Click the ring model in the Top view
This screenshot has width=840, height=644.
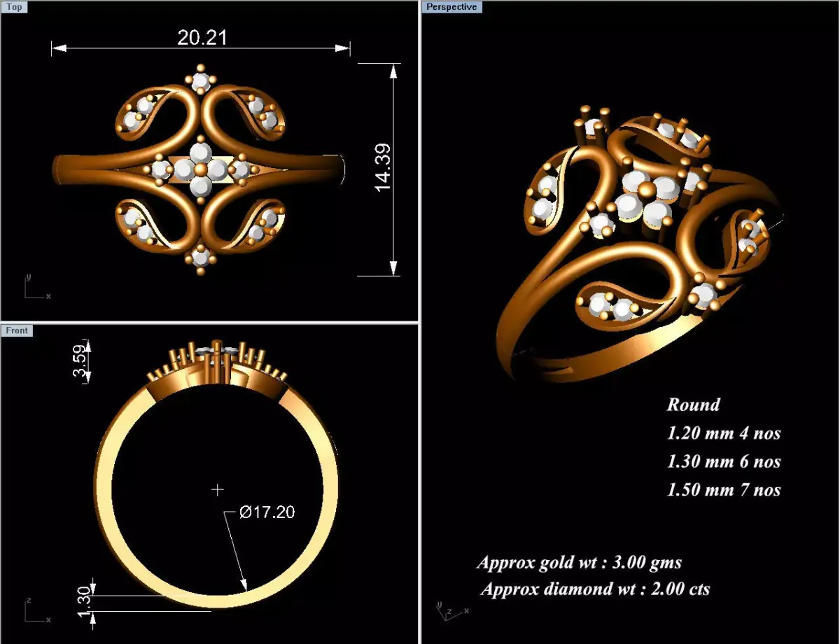[x=201, y=168]
